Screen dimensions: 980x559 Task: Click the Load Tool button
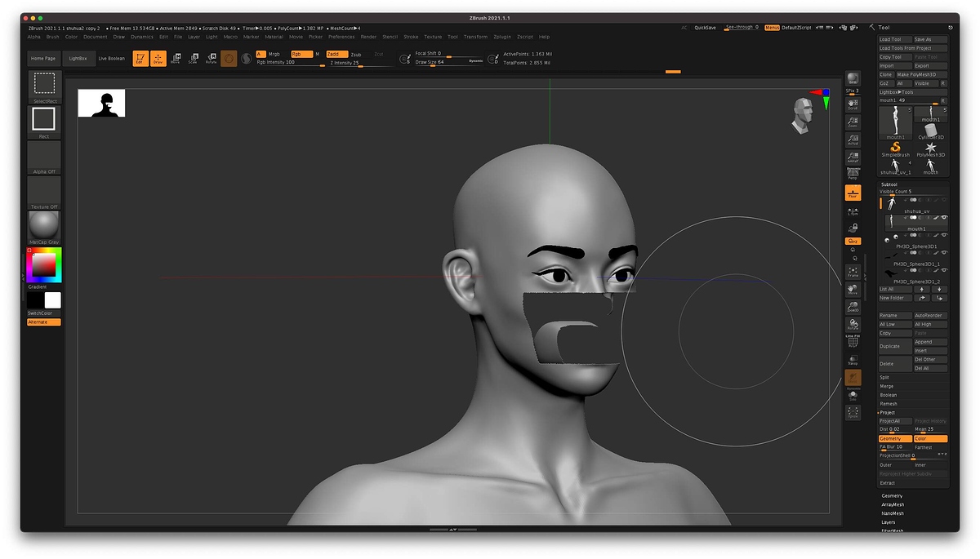895,39
